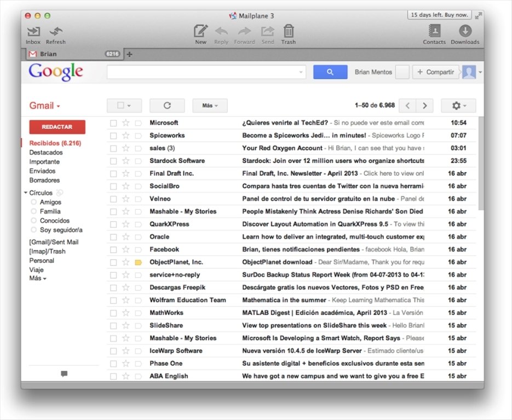The width and height of the screenshot is (512, 420).
Task: Open the settings gear dropdown
Action: [x=458, y=106]
